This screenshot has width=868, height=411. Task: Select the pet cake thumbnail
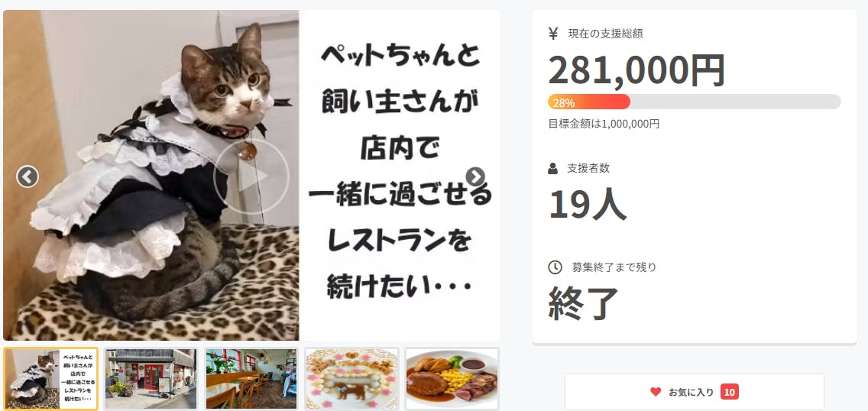(x=351, y=378)
